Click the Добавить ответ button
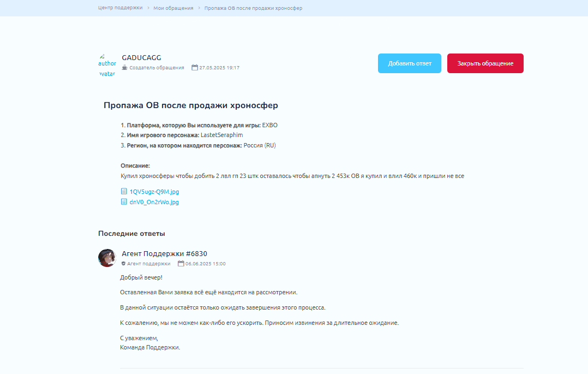This screenshot has width=588, height=374. [x=410, y=63]
